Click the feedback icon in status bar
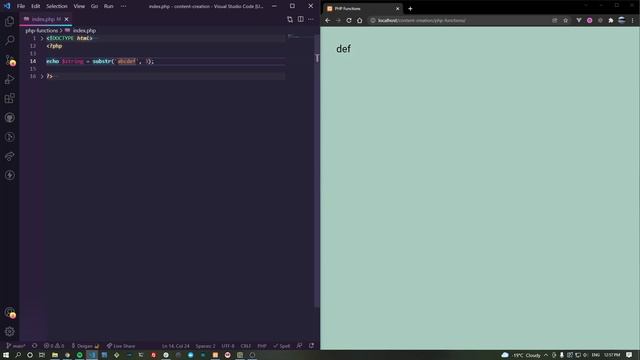This screenshot has height=360, width=640. click(x=300, y=346)
